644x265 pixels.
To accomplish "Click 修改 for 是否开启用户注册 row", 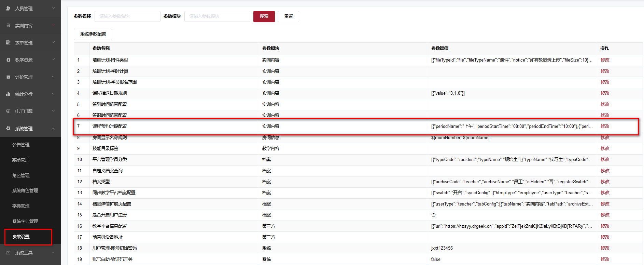I will click(x=605, y=215).
